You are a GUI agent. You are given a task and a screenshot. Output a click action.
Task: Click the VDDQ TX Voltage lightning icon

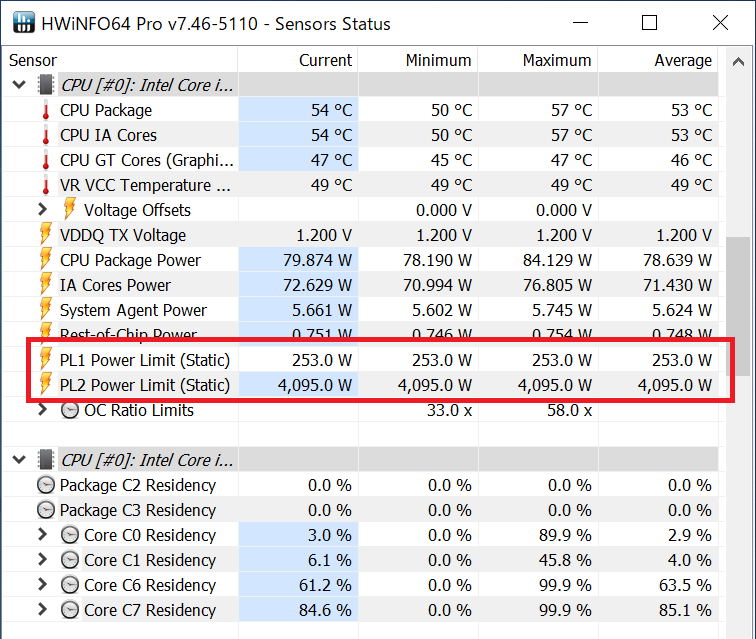[46, 235]
